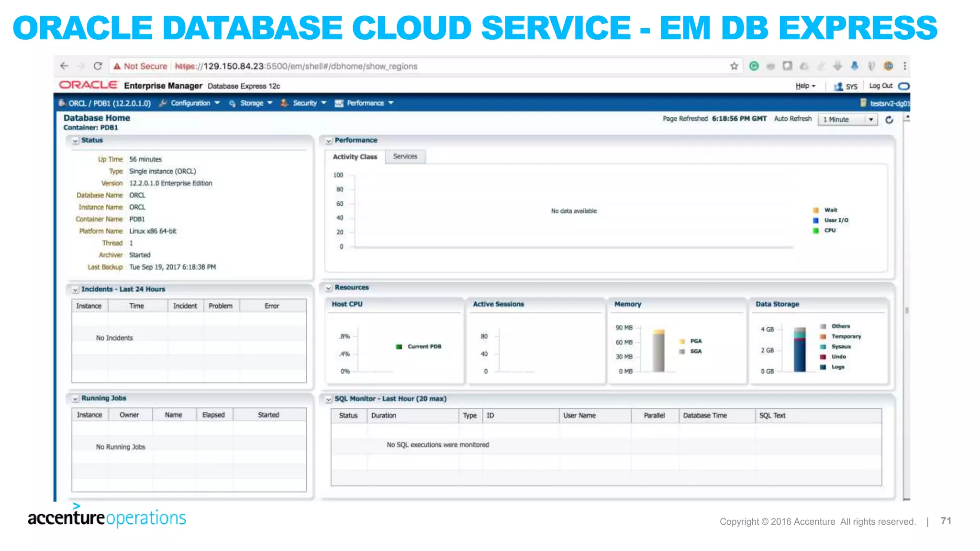Screen dimensions: 980x551
Task: Click the page scrollbar up arrow
Action: tap(906, 118)
